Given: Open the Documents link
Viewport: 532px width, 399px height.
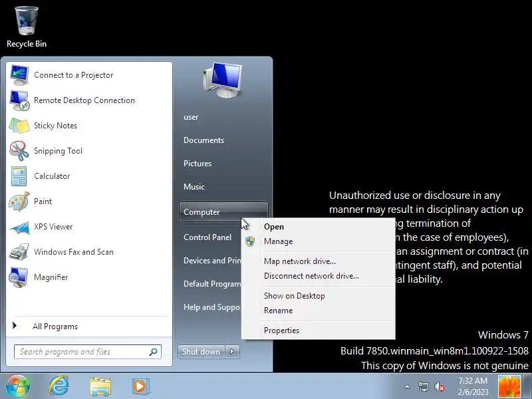Looking at the screenshot, I should pos(203,140).
